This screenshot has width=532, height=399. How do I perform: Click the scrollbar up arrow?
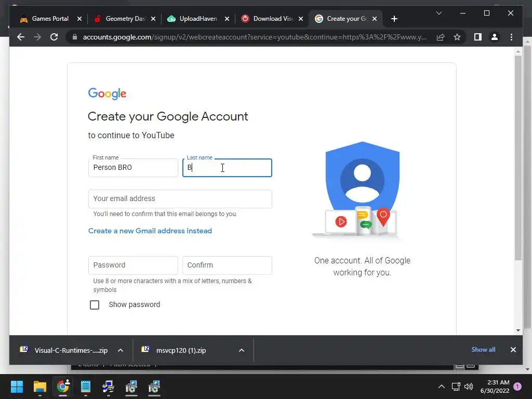[x=518, y=51]
